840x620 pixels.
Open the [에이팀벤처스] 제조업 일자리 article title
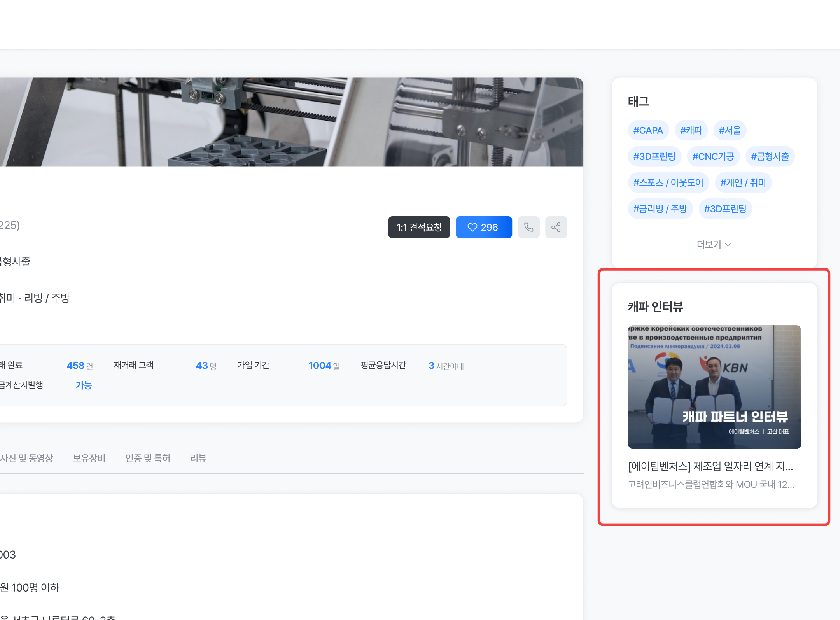710,466
